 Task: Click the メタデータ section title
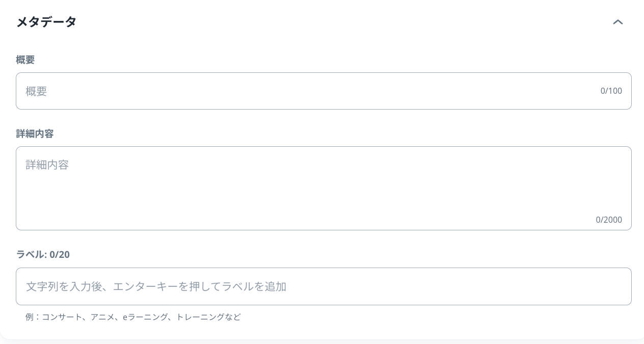click(x=46, y=22)
